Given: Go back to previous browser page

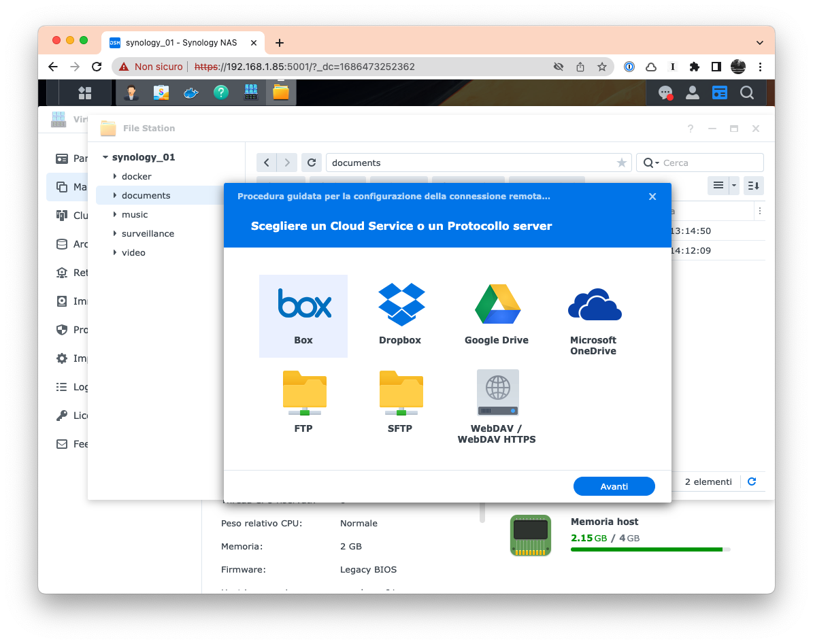Looking at the screenshot, I should point(53,67).
